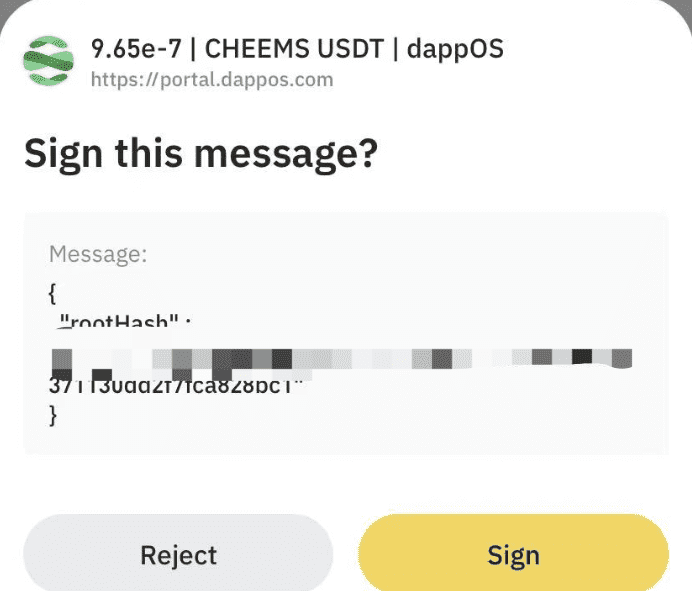The height and width of the screenshot is (591, 692).
Task: Click the colon after the rootHash key
Action: pyautogui.click(x=188, y=324)
